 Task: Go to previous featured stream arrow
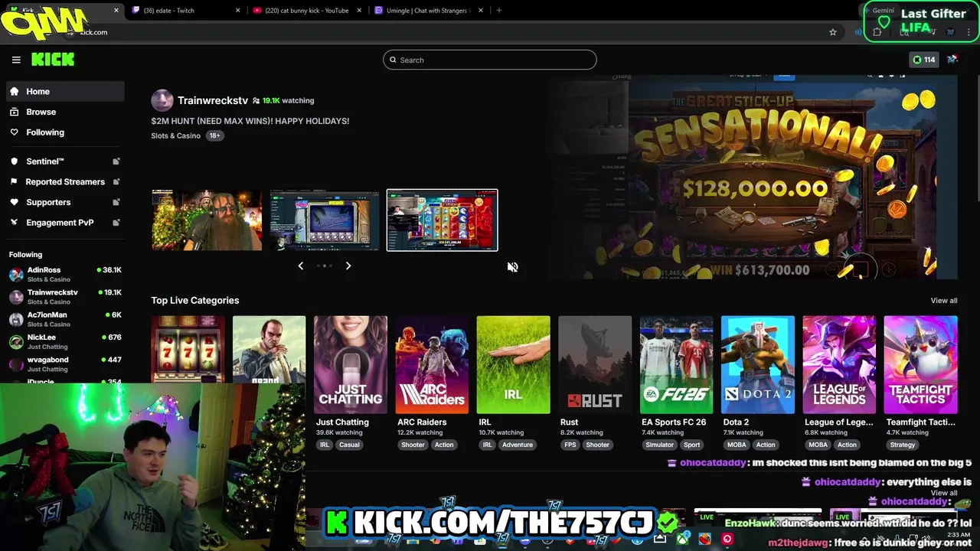[301, 266]
